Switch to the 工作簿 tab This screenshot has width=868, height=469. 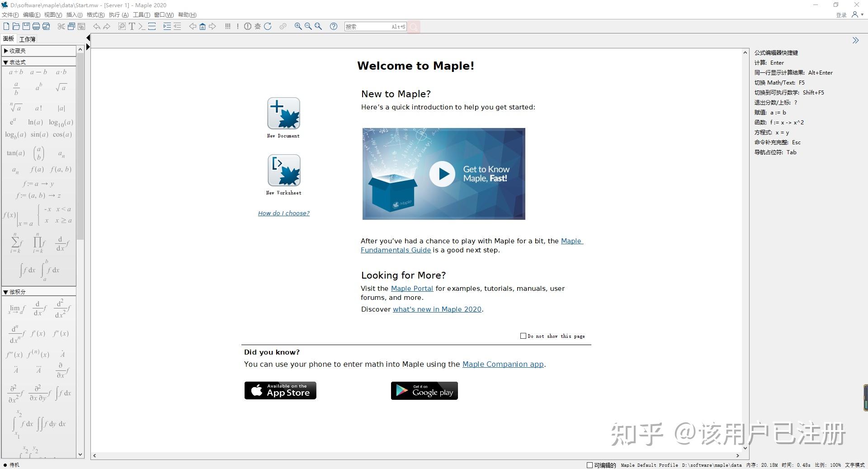click(28, 39)
